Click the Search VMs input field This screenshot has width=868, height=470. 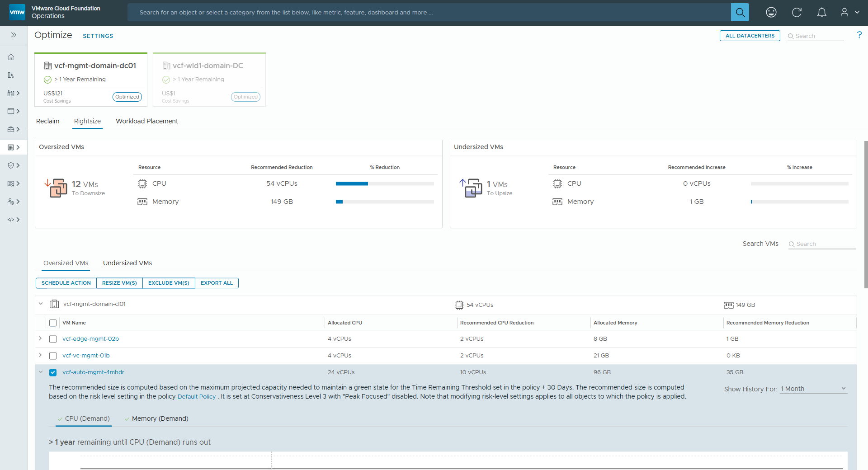821,244
